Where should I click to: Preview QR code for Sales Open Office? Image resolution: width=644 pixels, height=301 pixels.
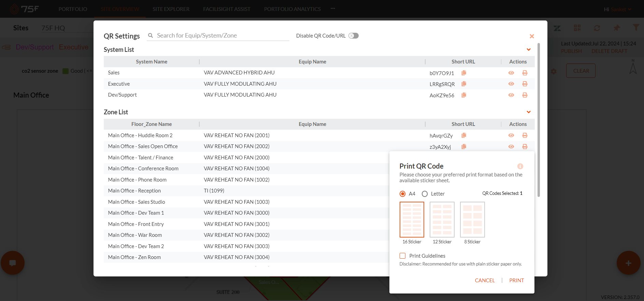(x=511, y=147)
